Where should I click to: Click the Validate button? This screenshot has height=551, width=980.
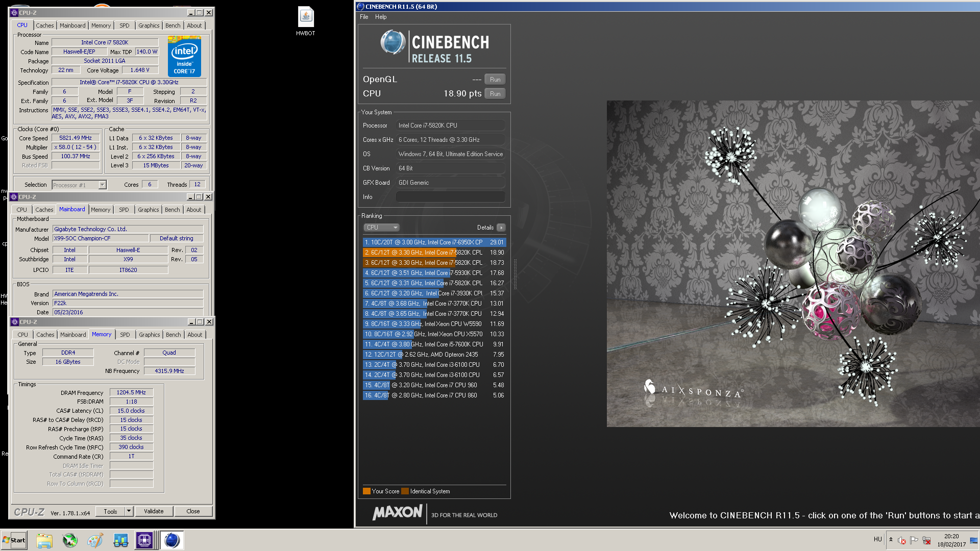coord(154,511)
